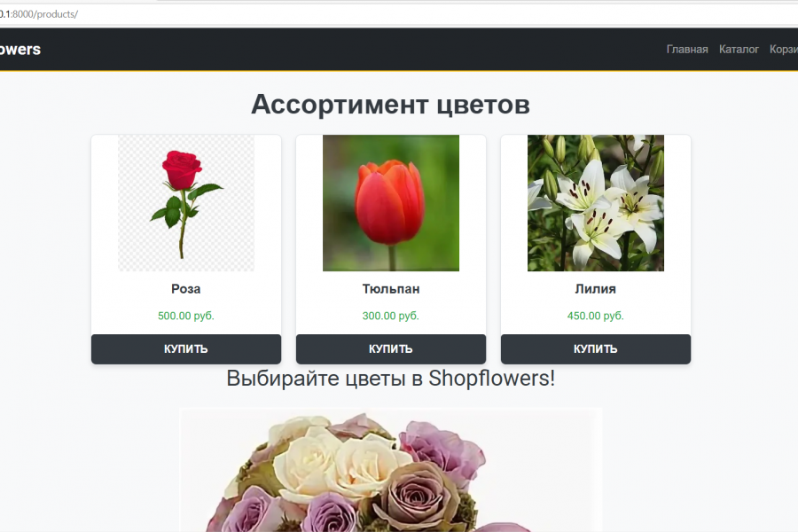
Task: Click the Тюльпан product title
Action: click(391, 289)
